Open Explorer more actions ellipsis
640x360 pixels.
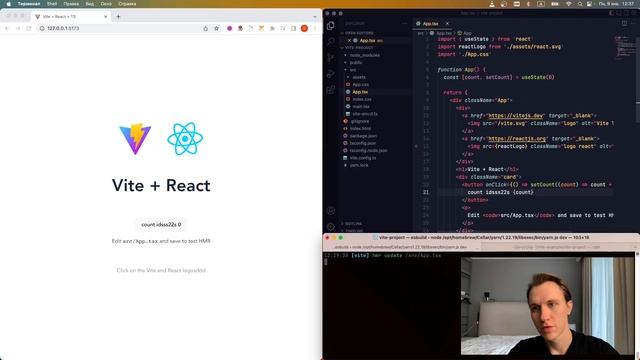tap(404, 24)
